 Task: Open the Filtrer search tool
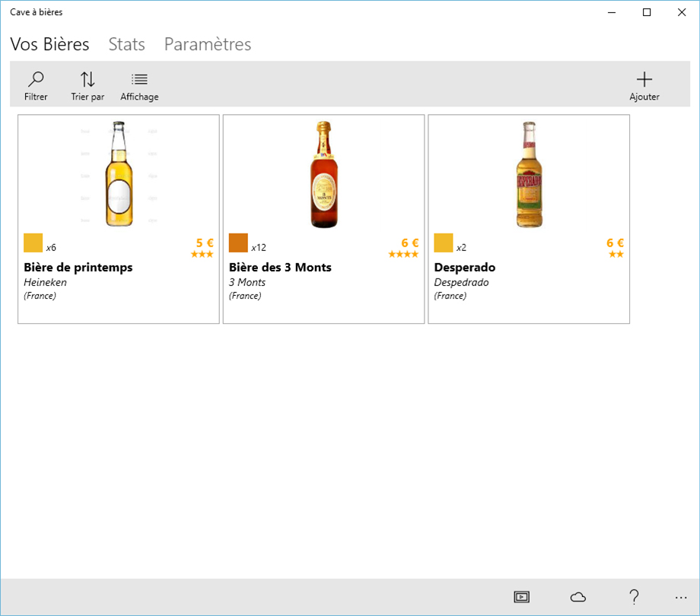tap(36, 86)
